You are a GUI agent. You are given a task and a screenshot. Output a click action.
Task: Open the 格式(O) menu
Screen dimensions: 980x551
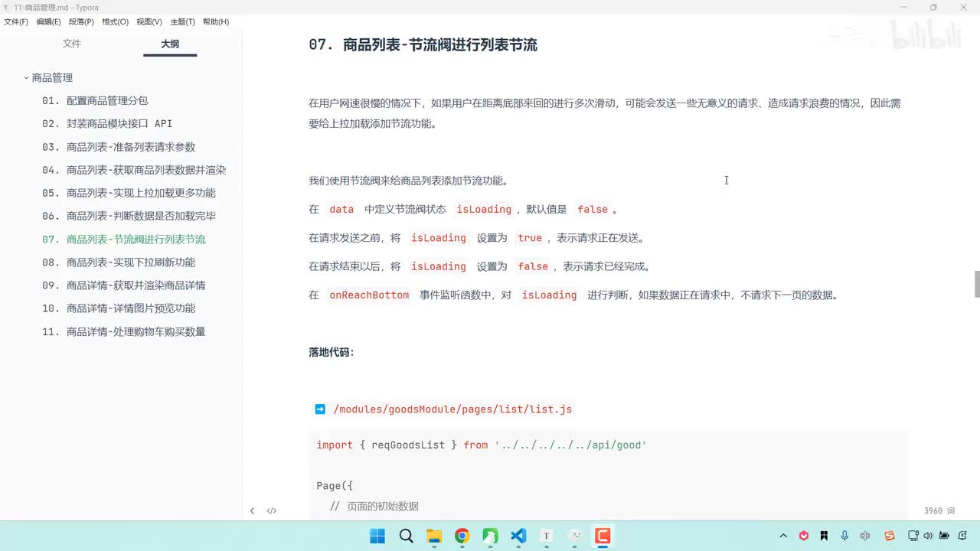click(115, 21)
